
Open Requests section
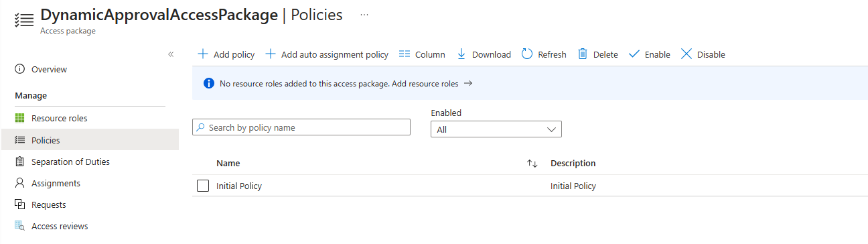pyautogui.click(x=48, y=204)
